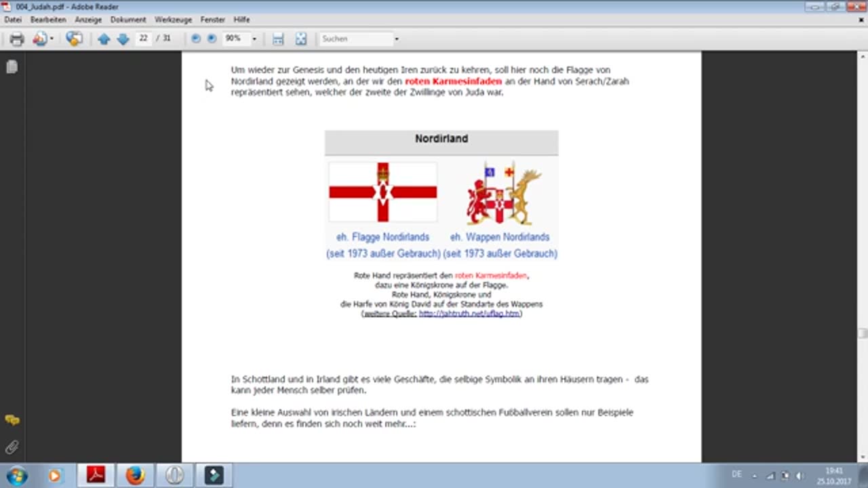Follow the jahtruth.net/uflag.htm link
This screenshot has width=868, height=488.
pyautogui.click(x=469, y=314)
